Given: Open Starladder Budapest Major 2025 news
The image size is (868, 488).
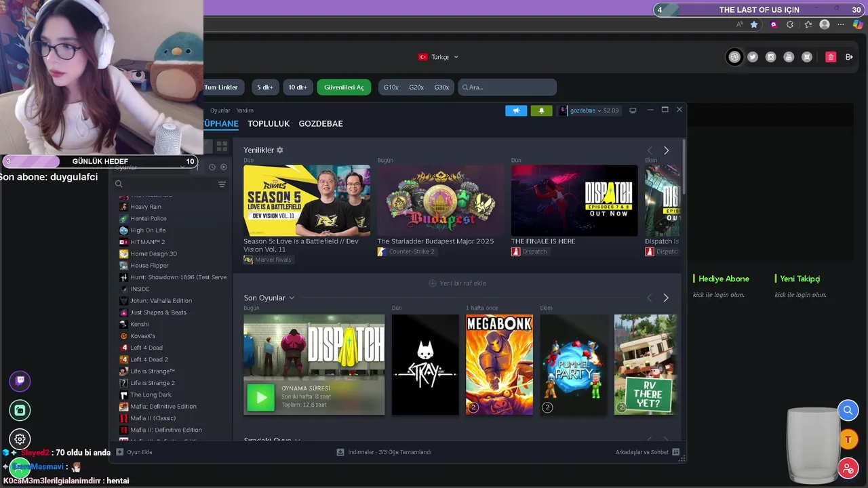Looking at the screenshot, I should click(x=441, y=201).
